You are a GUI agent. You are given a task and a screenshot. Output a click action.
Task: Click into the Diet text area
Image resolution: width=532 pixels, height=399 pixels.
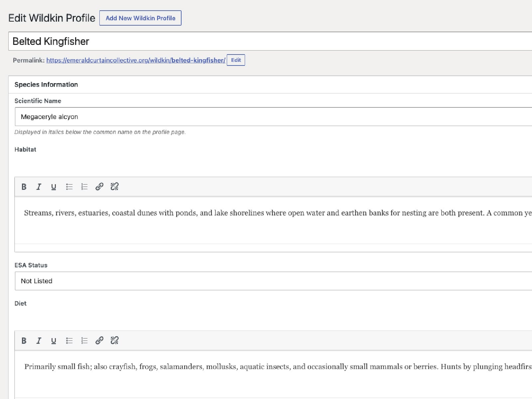[x=273, y=374]
